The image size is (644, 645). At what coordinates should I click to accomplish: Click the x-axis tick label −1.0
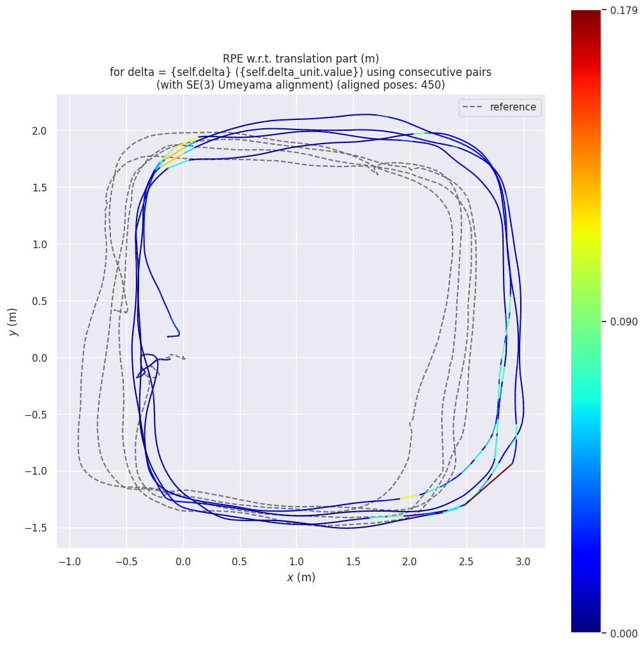(x=70, y=561)
